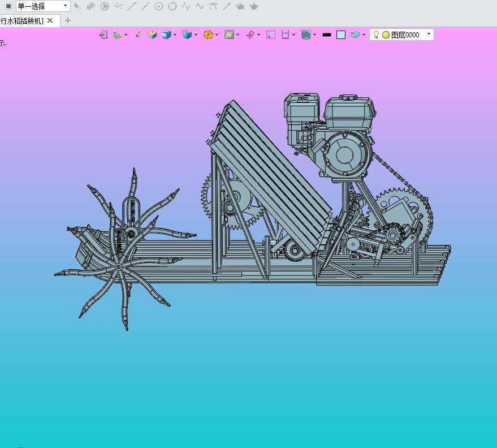Toggle the small purple square view icon
Image resolution: width=497 pixels, height=448 pixels.
click(271, 35)
